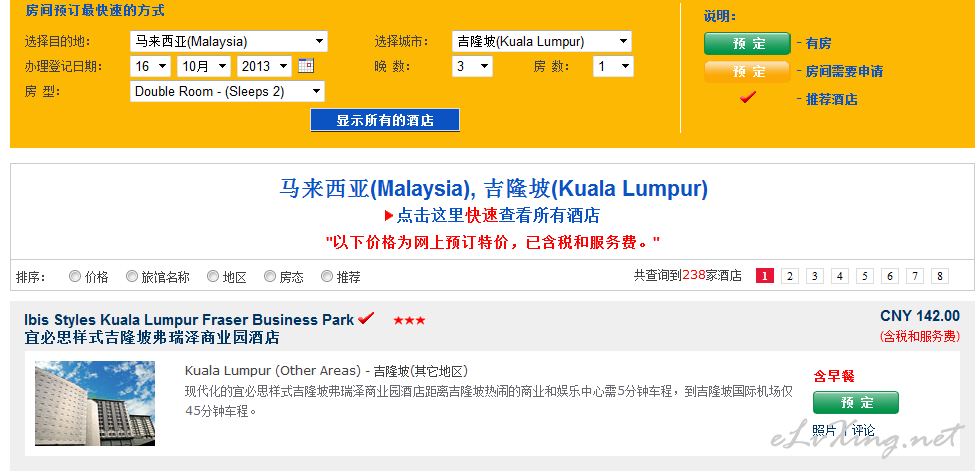Open the 马来西亚(Malaysia) destination dropdown
The width and height of the screenshot is (975, 471).
(229, 42)
